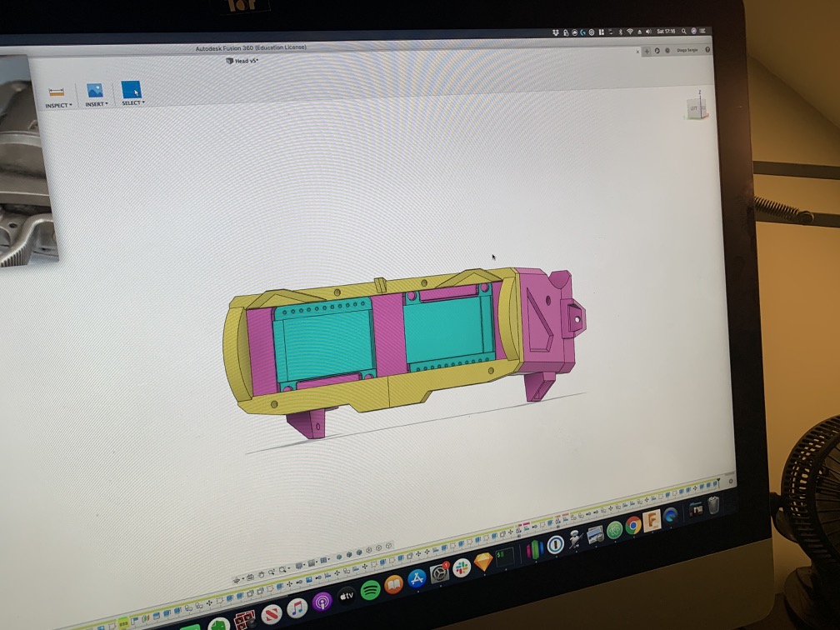Open Podcasts in the Dock
The height and width of the screenshot is (630, 840).
[x=322, y=602]
